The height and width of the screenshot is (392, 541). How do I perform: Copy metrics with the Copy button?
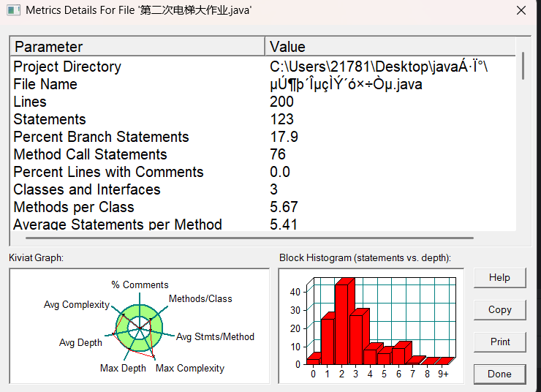499,310
